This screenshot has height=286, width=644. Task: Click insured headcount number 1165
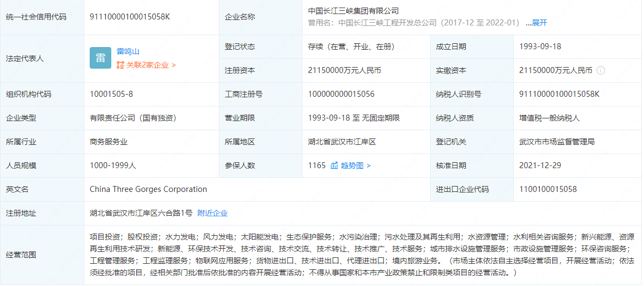[317, 165]
